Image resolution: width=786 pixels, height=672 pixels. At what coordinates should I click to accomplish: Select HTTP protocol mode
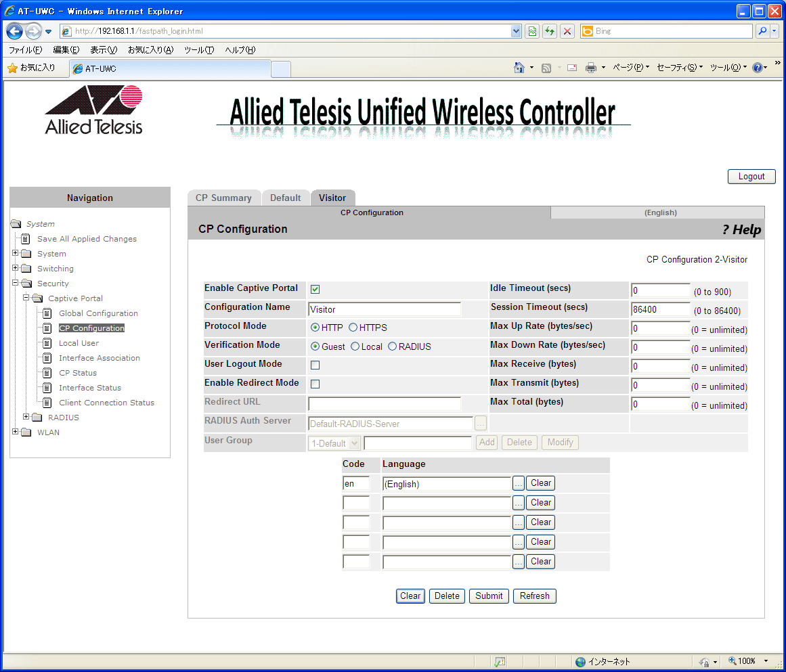315,328
